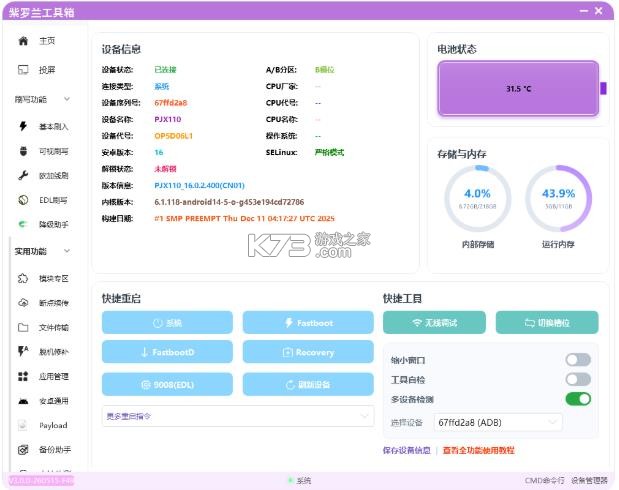Enable the 缩小窗口 switch
The width and height of the screenshot is (619, 490).
pyautogui.click(x=578, y=360)
